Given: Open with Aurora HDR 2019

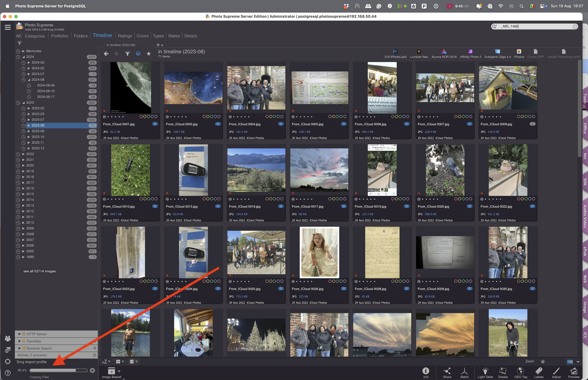Looking at the screenshot, I should [x=444, y=53].
